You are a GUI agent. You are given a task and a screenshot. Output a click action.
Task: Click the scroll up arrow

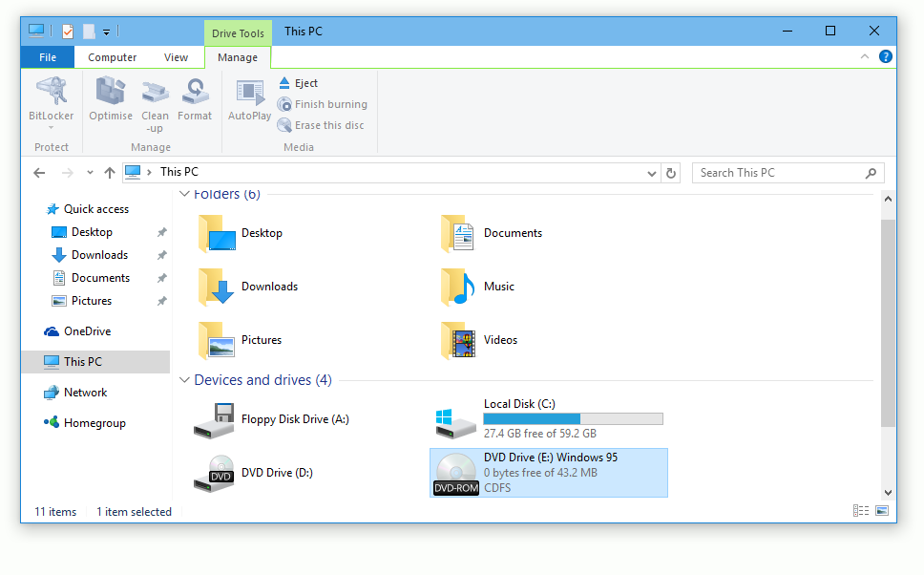click(x=888, y=199)
